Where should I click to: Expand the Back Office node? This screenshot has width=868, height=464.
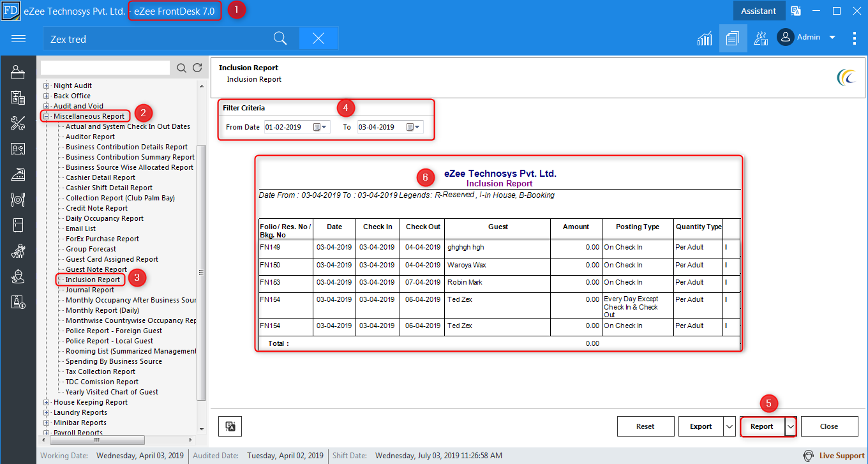click(47, 96)
